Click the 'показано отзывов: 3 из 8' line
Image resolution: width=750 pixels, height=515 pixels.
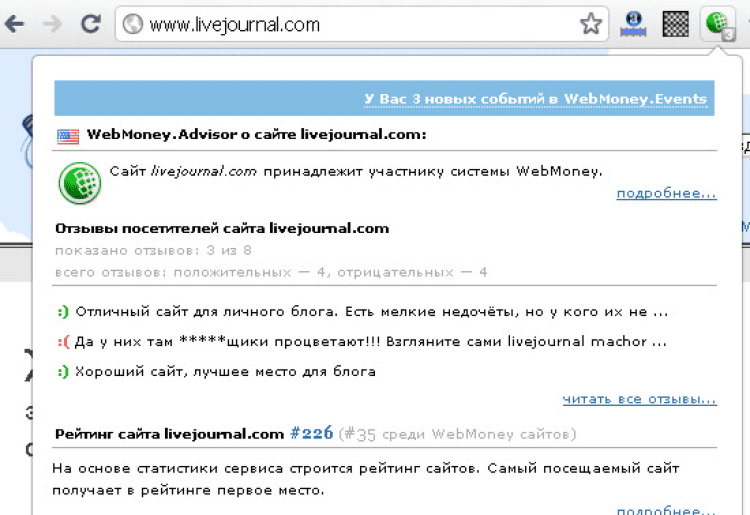tap(153, 251)
